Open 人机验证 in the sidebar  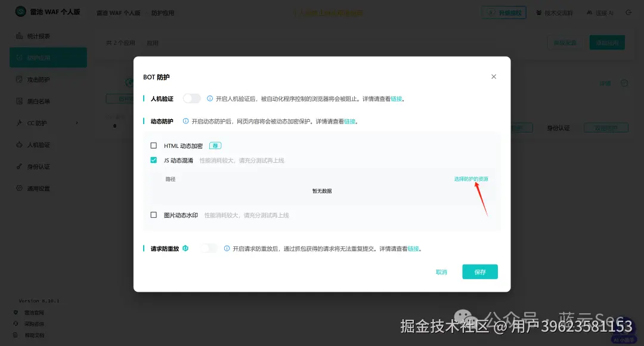[x=48, y=144]
